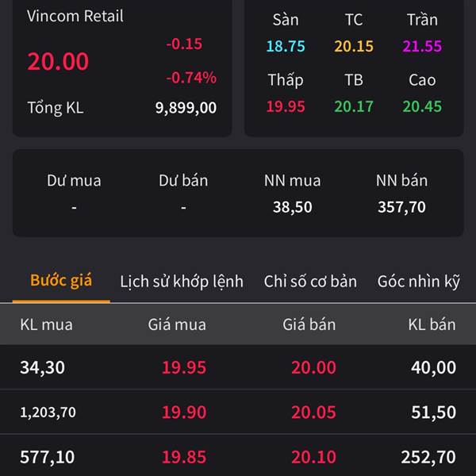
Task: Click the average price 20.17
Action: (x=354, y=106)
